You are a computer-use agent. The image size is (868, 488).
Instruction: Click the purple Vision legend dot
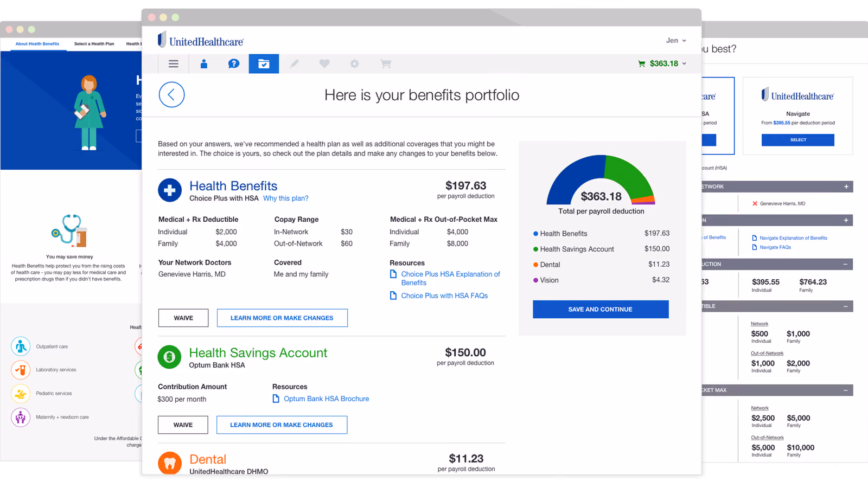coord(535,280)
